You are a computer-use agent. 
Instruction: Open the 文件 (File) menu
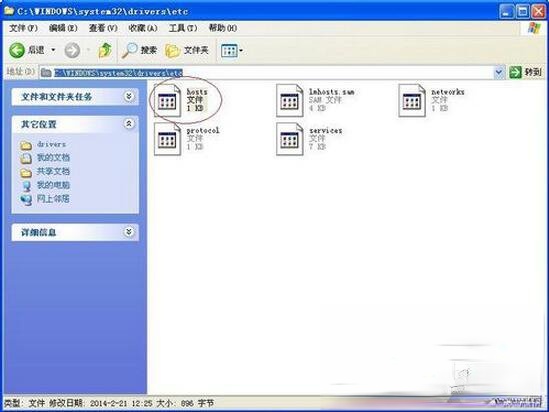pyautogui.click(x=23, y=28)
